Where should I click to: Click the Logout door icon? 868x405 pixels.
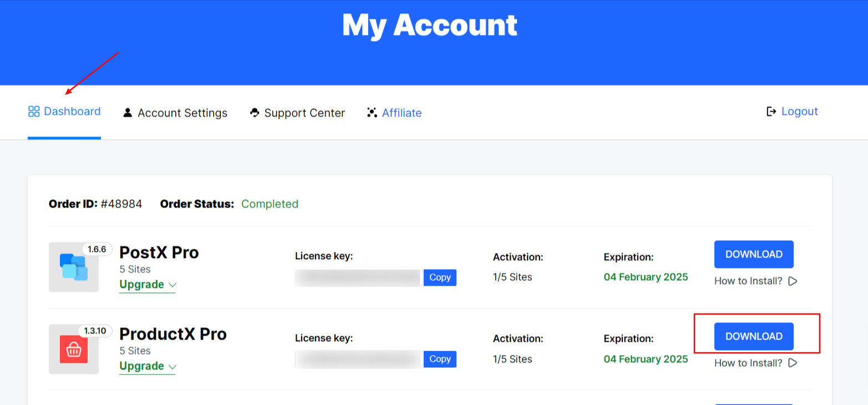point(771,111)
